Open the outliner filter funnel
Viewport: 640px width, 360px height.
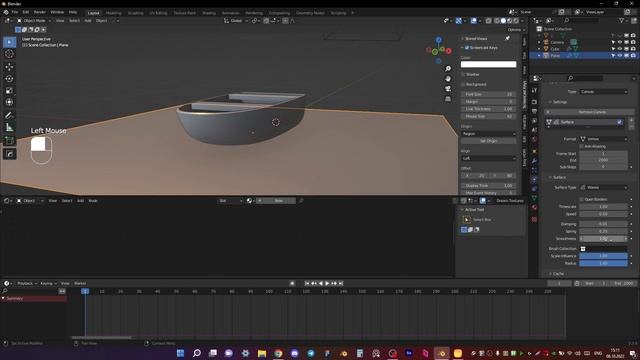coord(621,20)
